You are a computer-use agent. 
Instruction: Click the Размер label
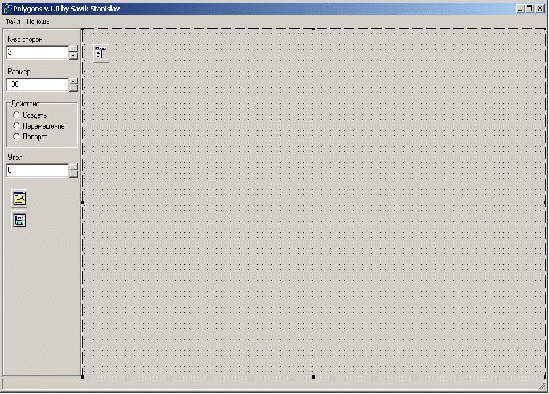tap(19, 71)
